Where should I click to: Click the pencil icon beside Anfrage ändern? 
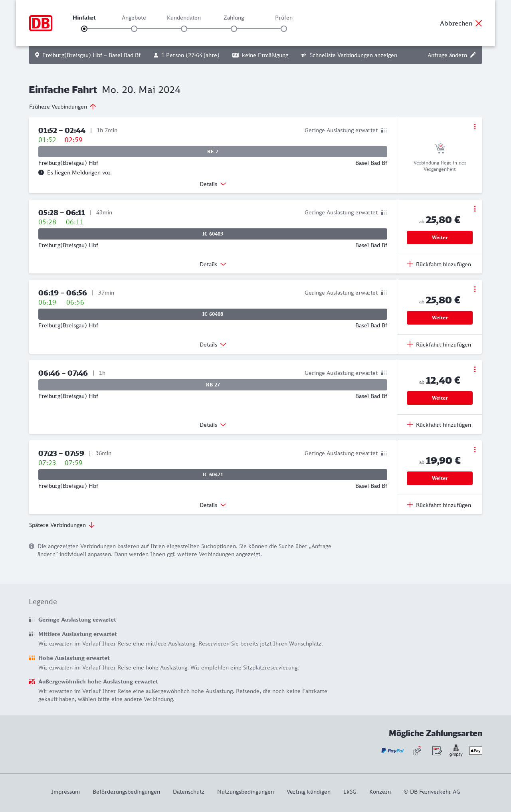point(473,55)
